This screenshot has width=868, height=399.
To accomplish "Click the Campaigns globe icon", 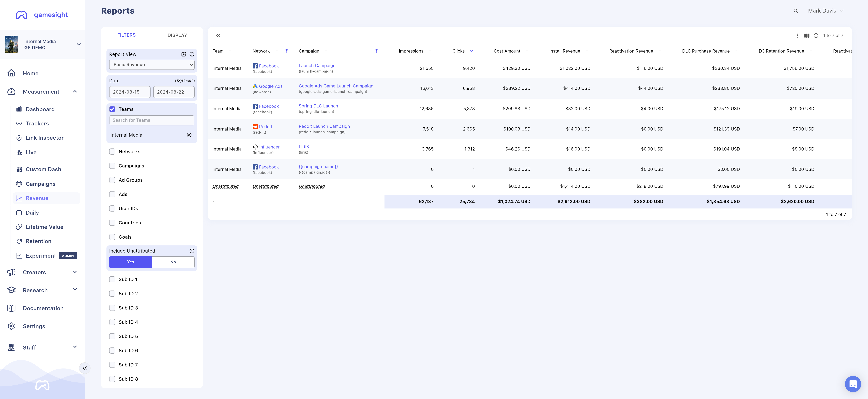I will [19, 184].
